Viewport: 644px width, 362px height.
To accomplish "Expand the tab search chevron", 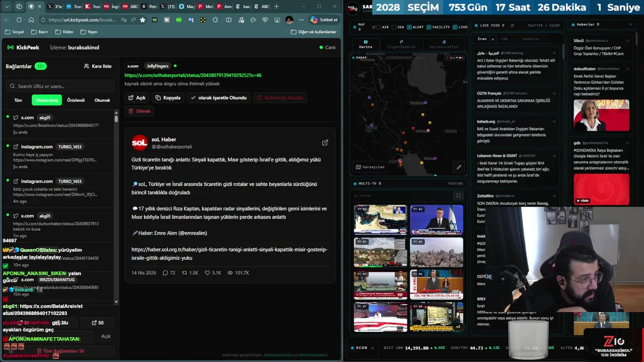I will pos(7,7).
